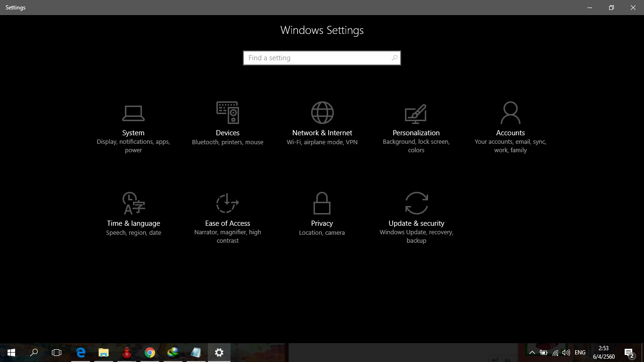644x362 pixels.
Task: Click the battery status tray icon
Action: (x=544, y=353)
